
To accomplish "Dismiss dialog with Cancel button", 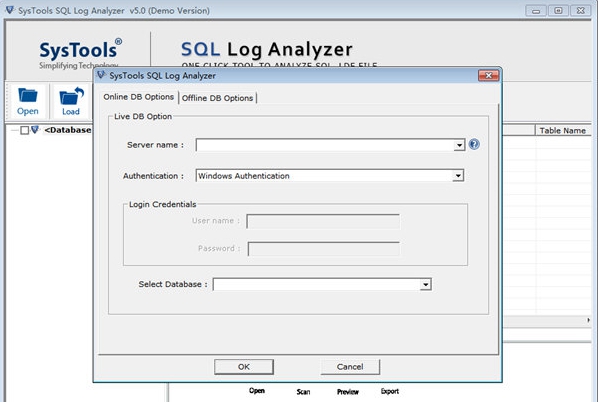I will [x=350, y=367].
